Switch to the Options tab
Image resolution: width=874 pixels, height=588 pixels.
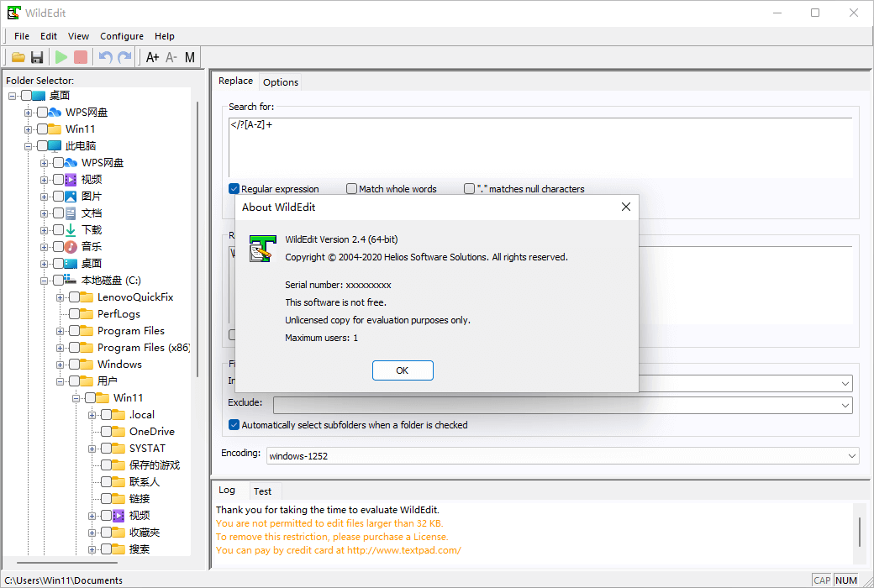coord(281,82)
